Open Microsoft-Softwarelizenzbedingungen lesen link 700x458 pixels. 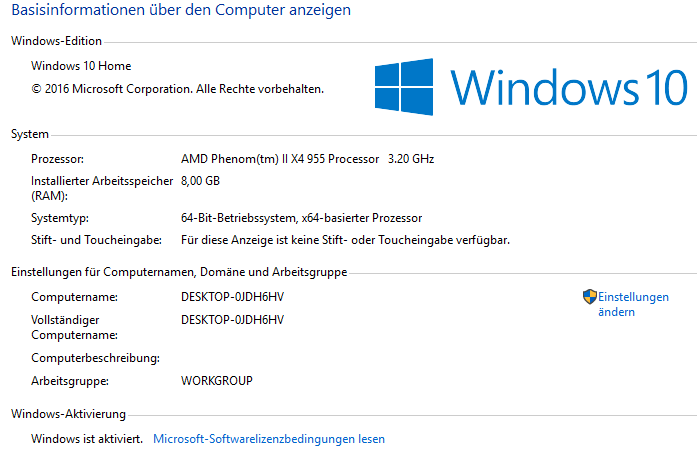(x=269, y=439)
